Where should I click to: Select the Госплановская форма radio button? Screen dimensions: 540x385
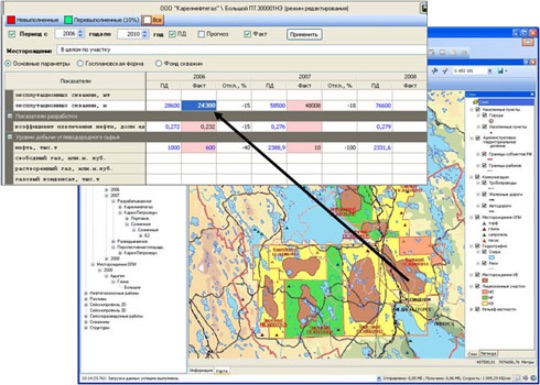pyautogui.click(x=80, y=64)
